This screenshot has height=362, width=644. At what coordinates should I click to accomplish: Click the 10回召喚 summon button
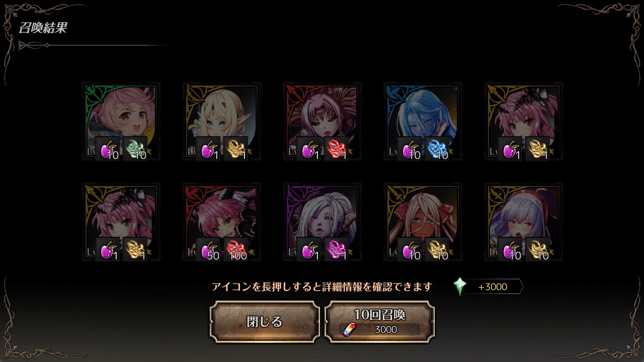pyautogui.click(x=380, y=322)
